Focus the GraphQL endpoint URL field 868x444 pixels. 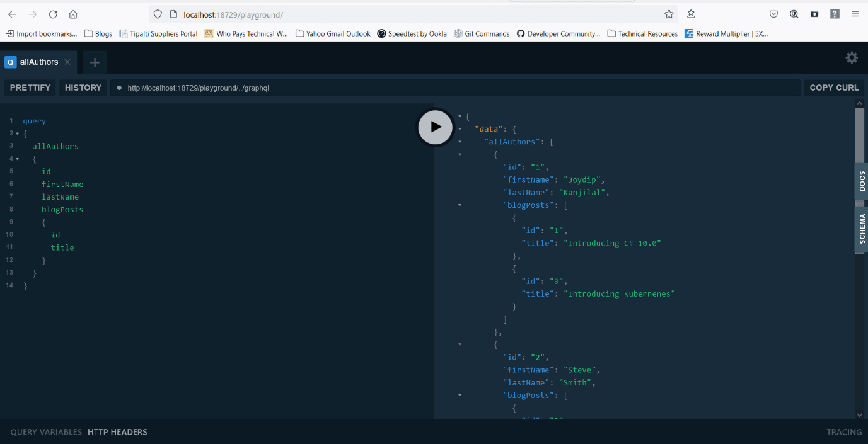[x=456, y=88]
